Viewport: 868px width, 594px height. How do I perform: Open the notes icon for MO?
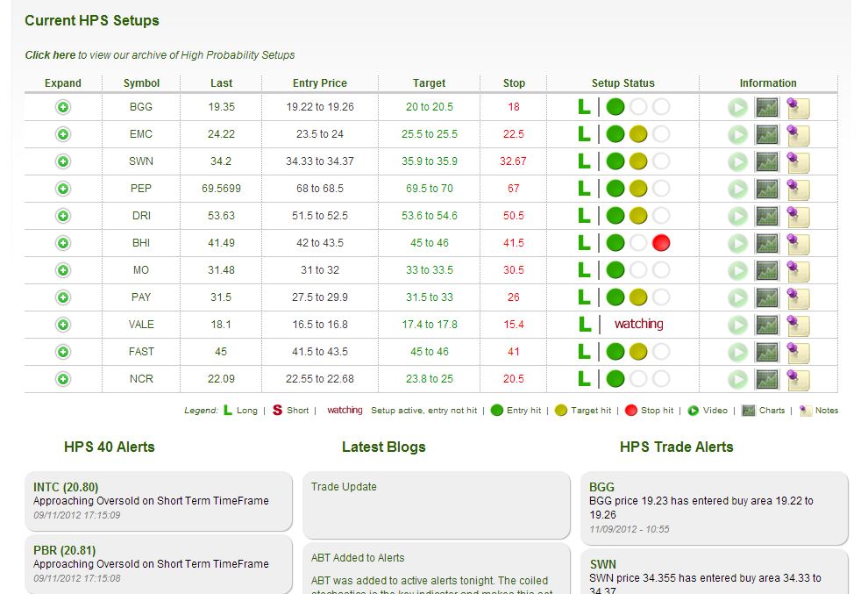click(x=798, y=270)
